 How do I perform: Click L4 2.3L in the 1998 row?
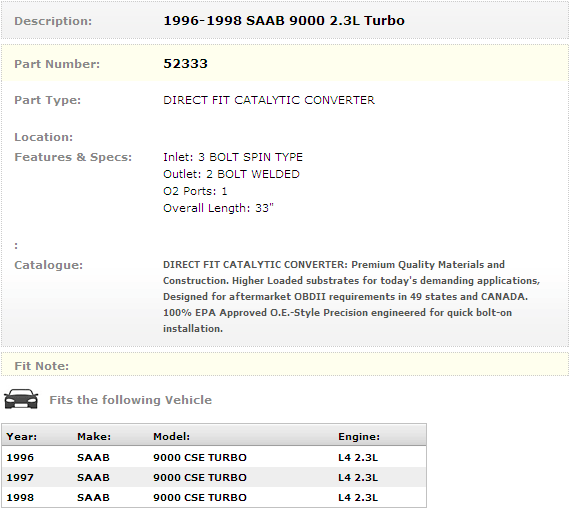pos(358,497)
